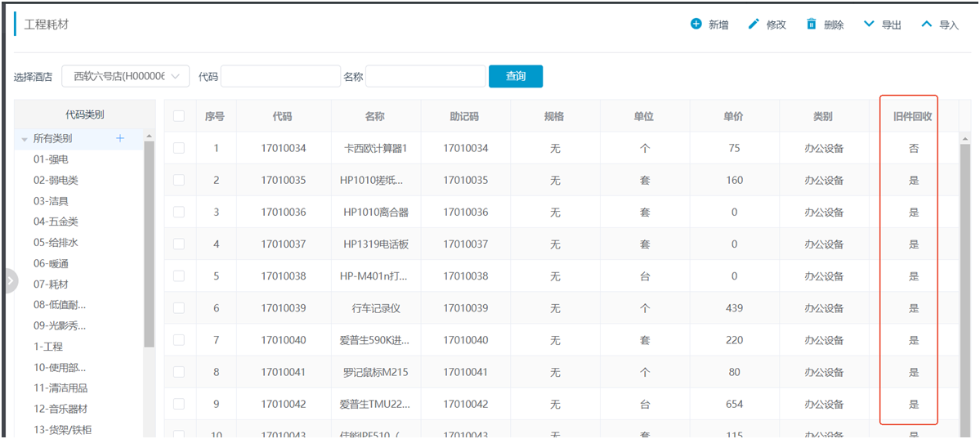This screenshot has width=980, height=439.
Task: Sort by the 单价 column header
Action: tap(733, 116)
